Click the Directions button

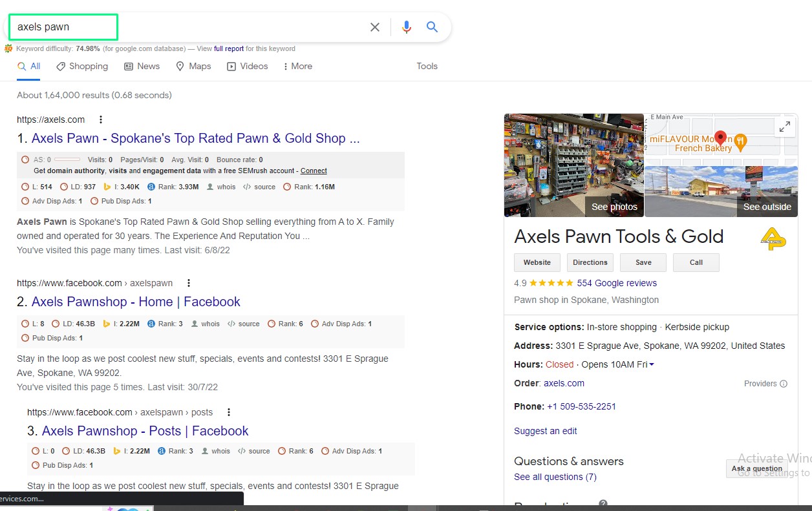click(590, 262)
